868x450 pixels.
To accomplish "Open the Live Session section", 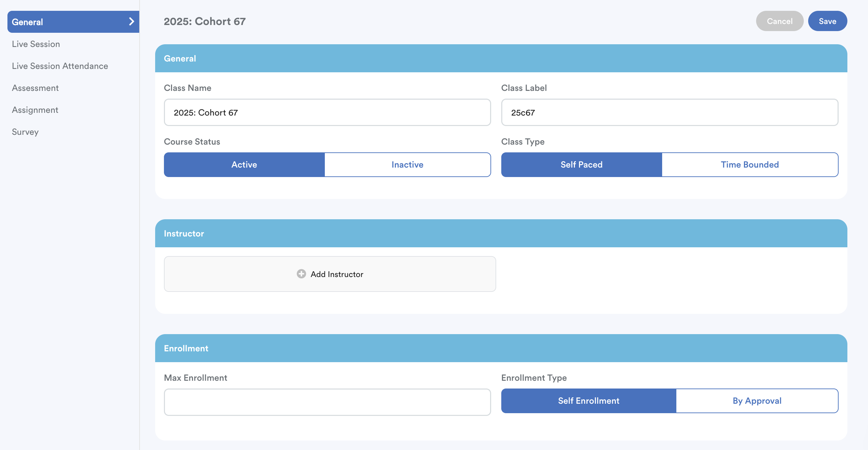I will pyautogui.click(x=36, y=44).
